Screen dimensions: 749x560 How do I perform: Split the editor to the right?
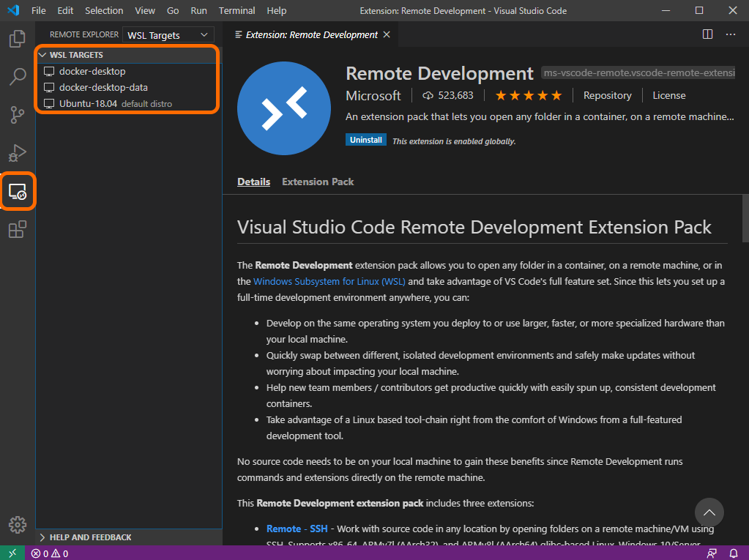707,34
